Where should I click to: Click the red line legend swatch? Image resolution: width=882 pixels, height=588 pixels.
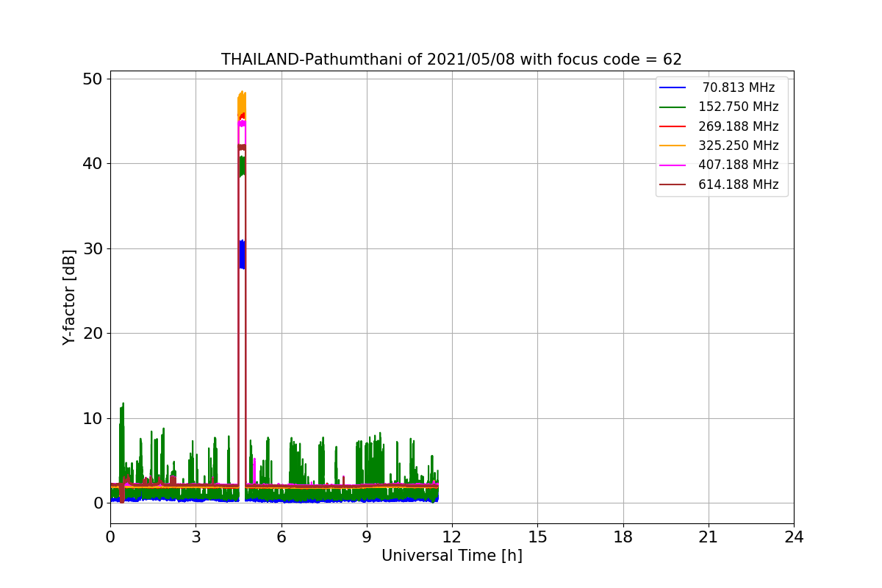(673, 126)
